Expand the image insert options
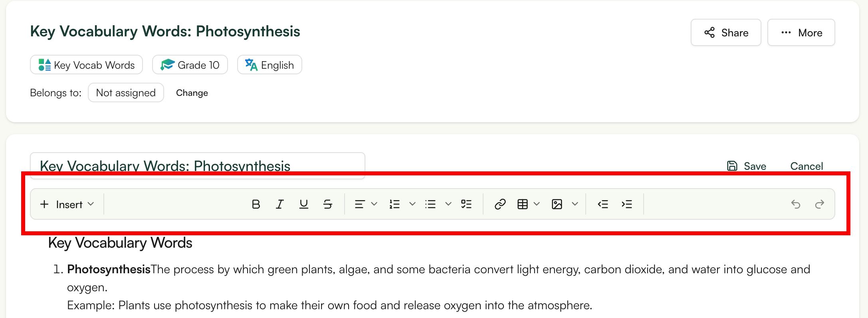This screenshot has width=868, height=318. (x=575, y=204)
